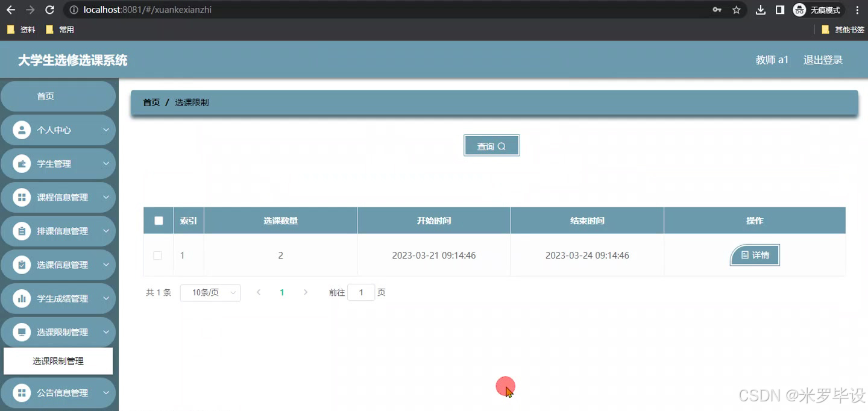The image size is (868, 411).
Task: Expand the 课程信息管理 menu chevron
Action: 105,197
